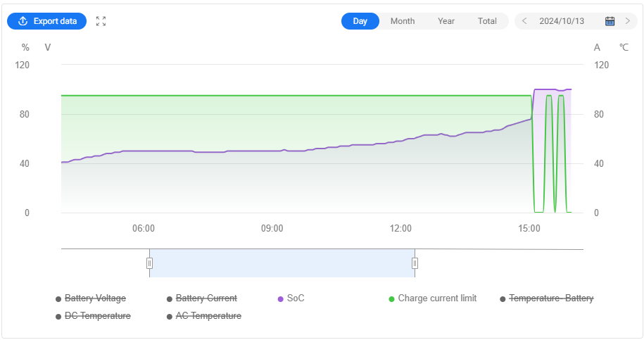Hide the Charge current limit series
644x340 pixels.
click(436, 298)
